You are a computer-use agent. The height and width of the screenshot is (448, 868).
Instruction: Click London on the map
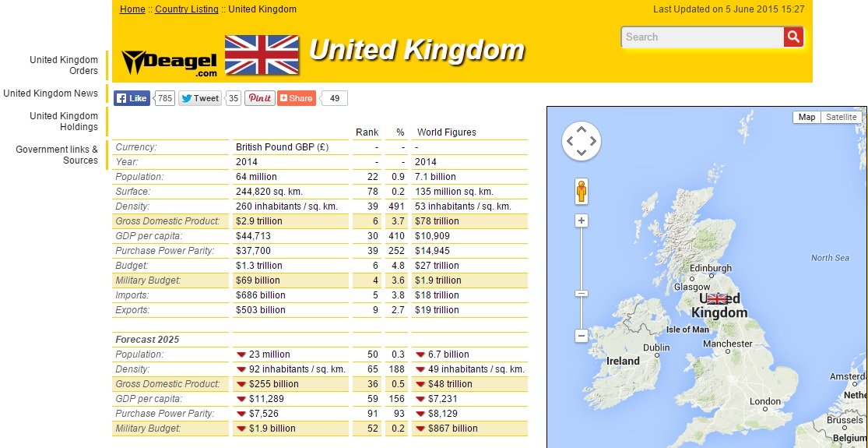tap(765, 401)
